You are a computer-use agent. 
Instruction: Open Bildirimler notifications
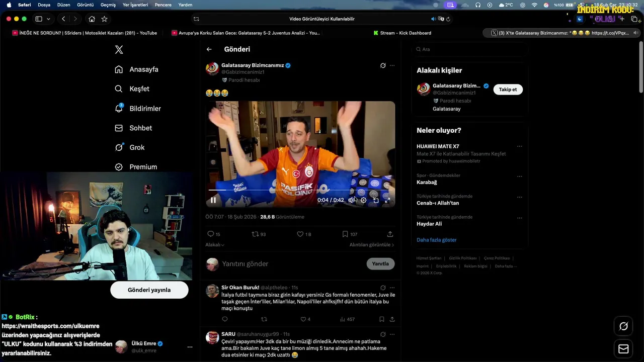pos(138,108)
